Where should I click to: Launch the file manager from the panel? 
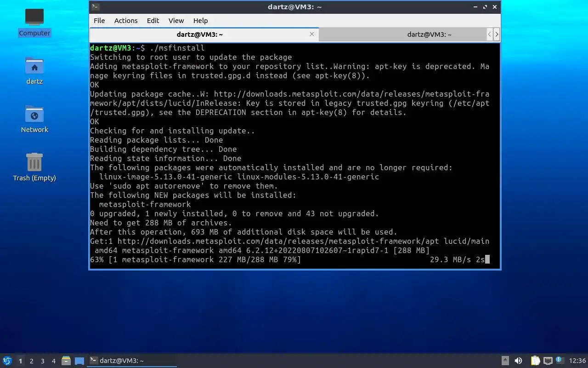point(66,361)
